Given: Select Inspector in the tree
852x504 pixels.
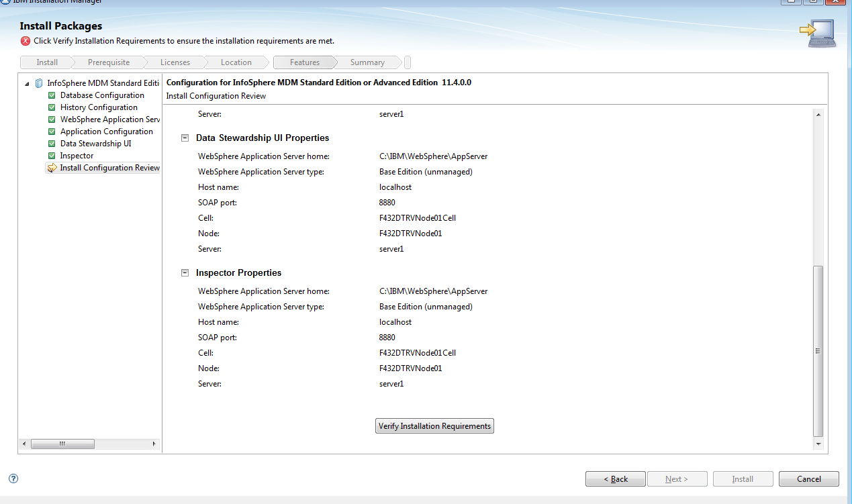Looking at the screenshot, I should (x=77, y=156).
